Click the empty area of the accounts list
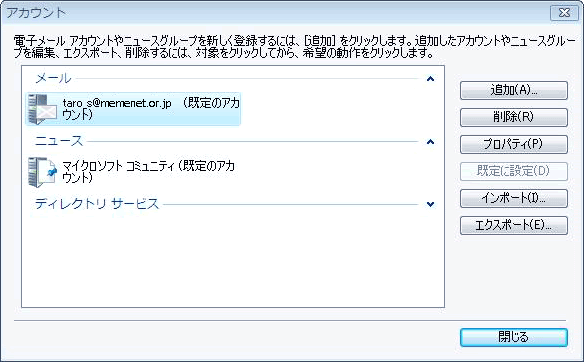This screenshot has height=362, width=584. click(233, 261)
